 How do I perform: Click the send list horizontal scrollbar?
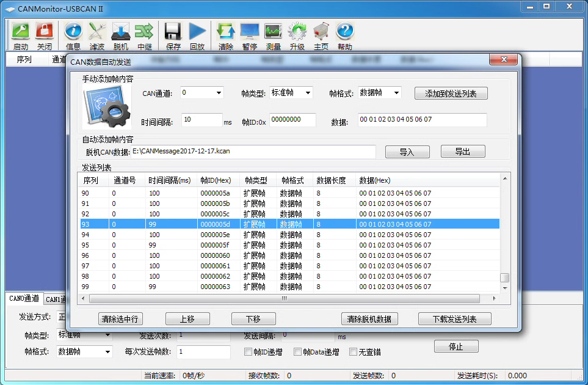[x=283, y=299]
